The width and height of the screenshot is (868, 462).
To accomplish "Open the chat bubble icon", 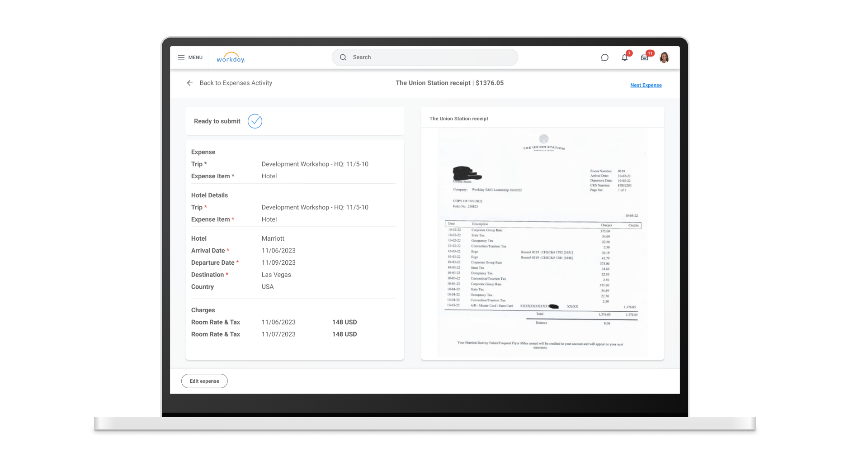I will coord(604,57).
